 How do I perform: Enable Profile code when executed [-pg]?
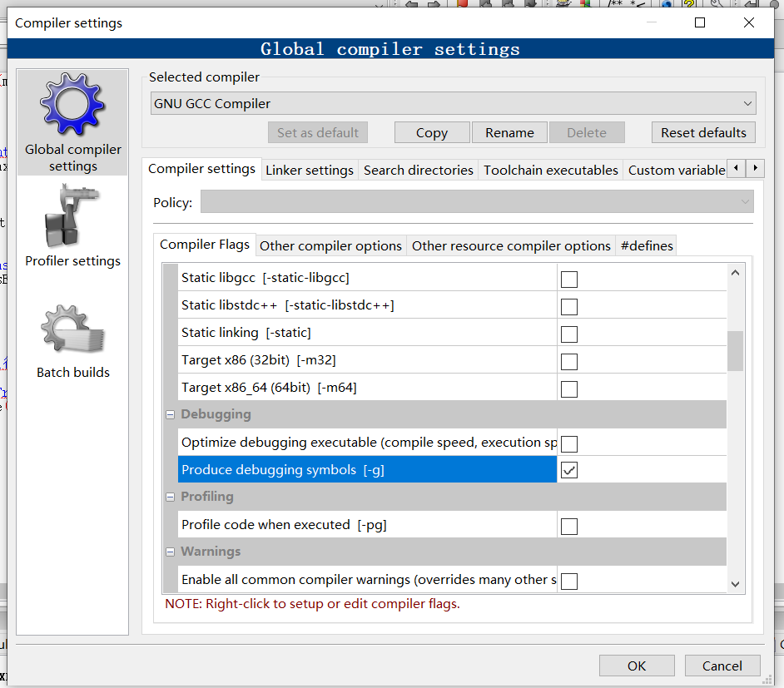pos(568,525)
